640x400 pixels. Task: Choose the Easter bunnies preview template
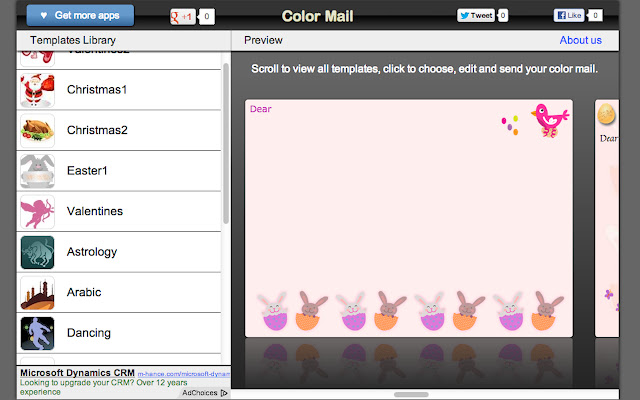(x=409, y=218)
